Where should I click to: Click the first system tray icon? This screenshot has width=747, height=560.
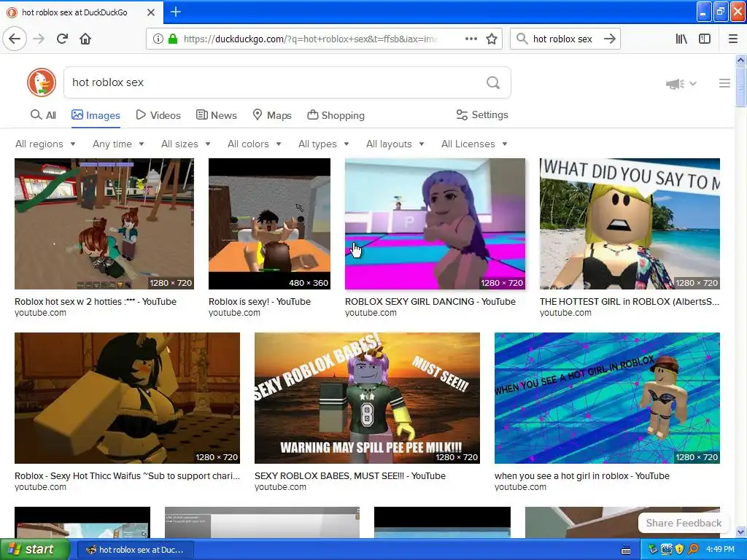(x=653, y=549)
